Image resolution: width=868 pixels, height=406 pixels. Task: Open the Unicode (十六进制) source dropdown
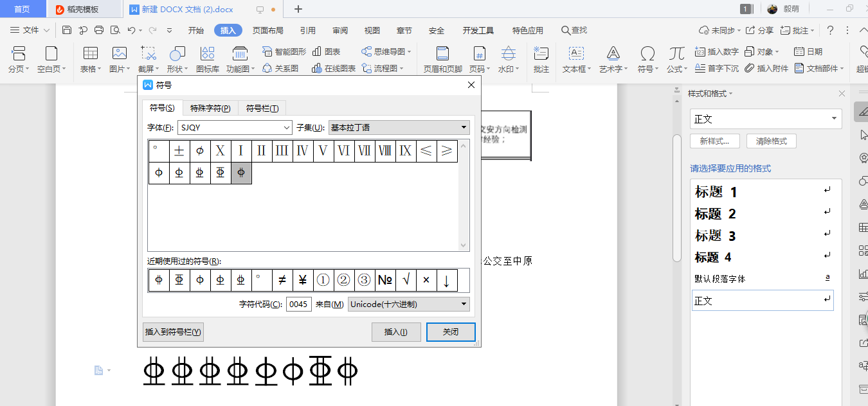coord(464,304)
